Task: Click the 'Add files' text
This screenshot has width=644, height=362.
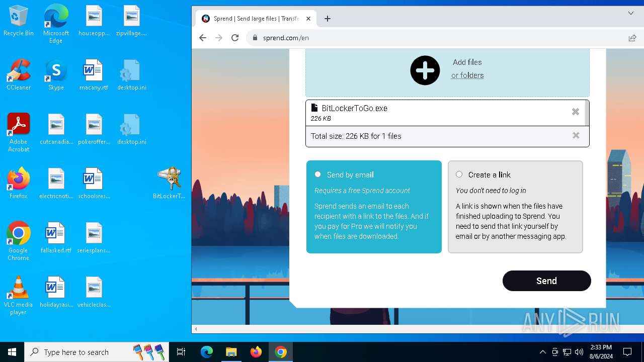Action: click(467, 62)
